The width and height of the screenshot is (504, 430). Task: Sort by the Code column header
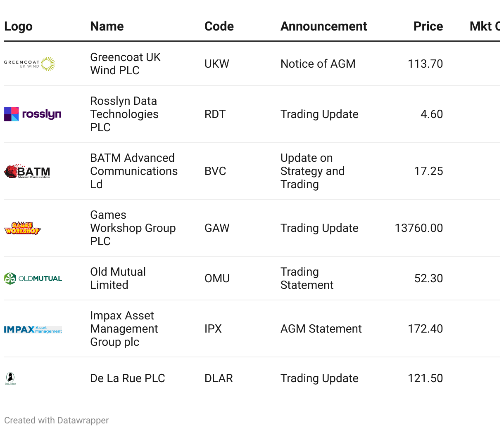pos(219,26)
